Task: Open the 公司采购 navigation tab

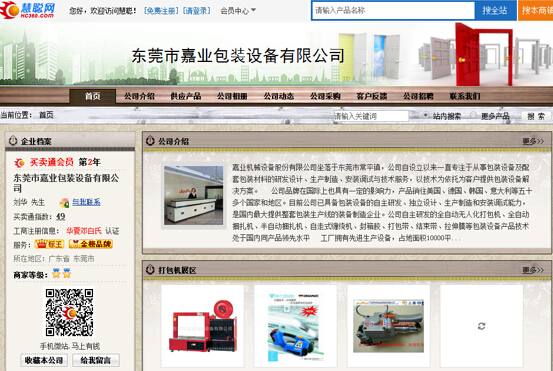Action: point(325,96)
